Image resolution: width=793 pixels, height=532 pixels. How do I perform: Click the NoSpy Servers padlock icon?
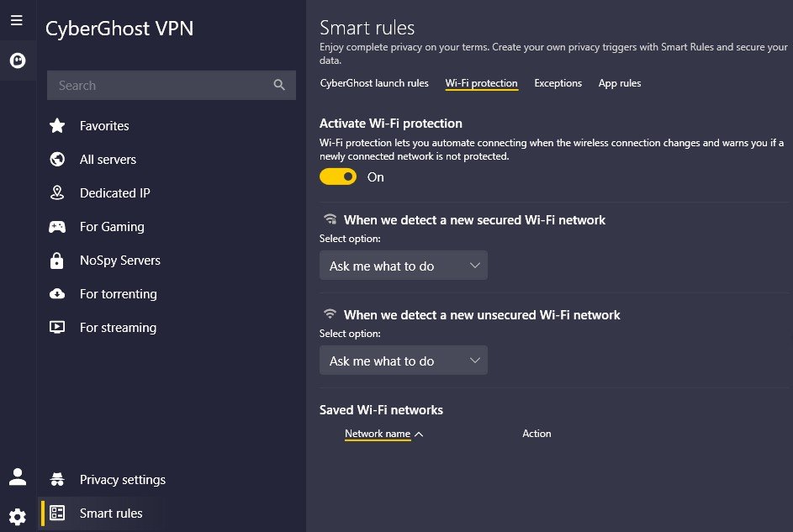tap(56, 261)
